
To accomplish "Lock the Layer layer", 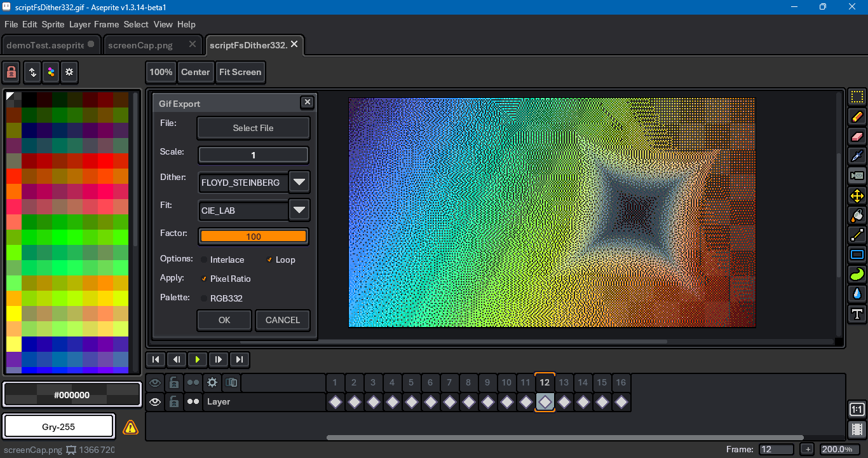I will (x=174, y=401).
